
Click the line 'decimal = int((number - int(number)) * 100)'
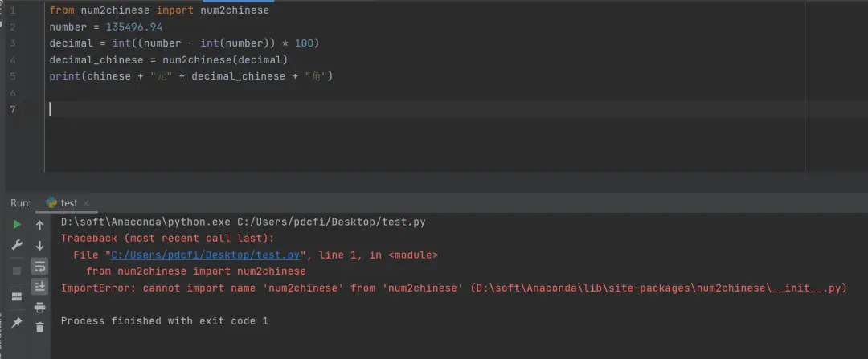tap(184, 43)
